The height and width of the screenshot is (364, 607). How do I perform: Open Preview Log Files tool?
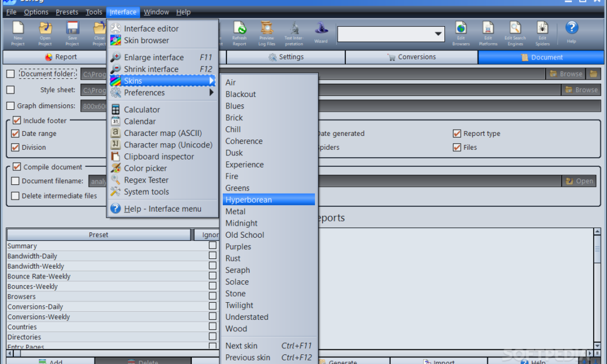coord(266,33)
